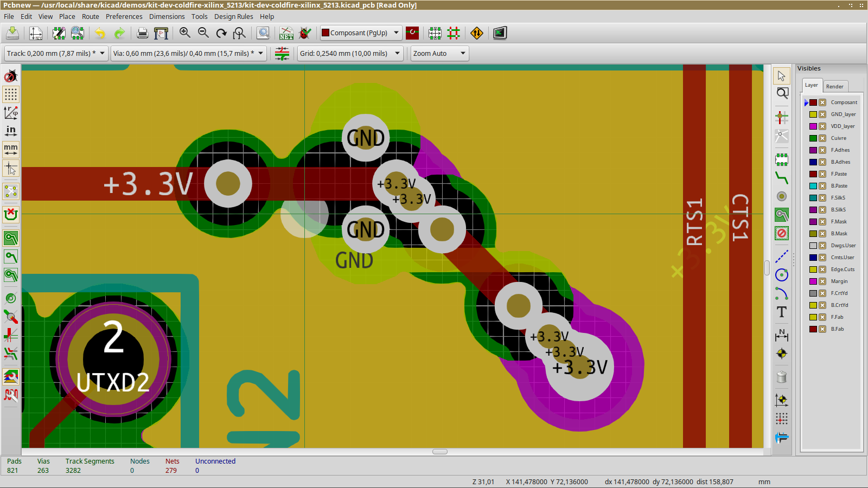This screenshot has width=868, height=488.
Task: Click the Undo arrow in toolbar
Action: (x=100, y=33)
